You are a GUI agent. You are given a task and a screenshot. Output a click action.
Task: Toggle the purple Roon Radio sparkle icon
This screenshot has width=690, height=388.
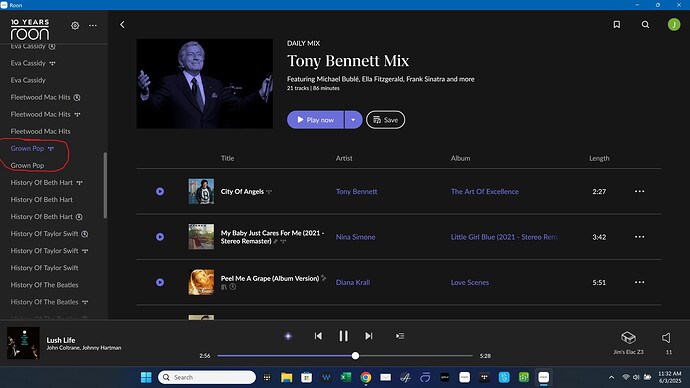288,336
